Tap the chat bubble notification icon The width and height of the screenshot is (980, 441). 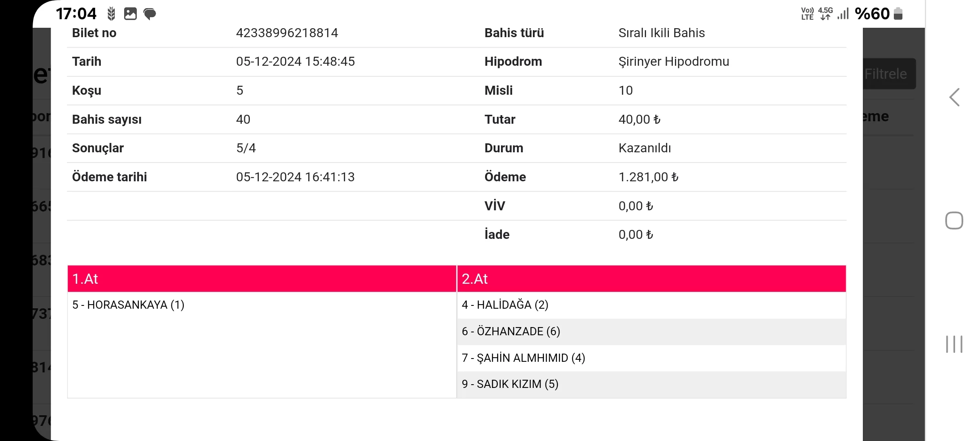(150, 14)
